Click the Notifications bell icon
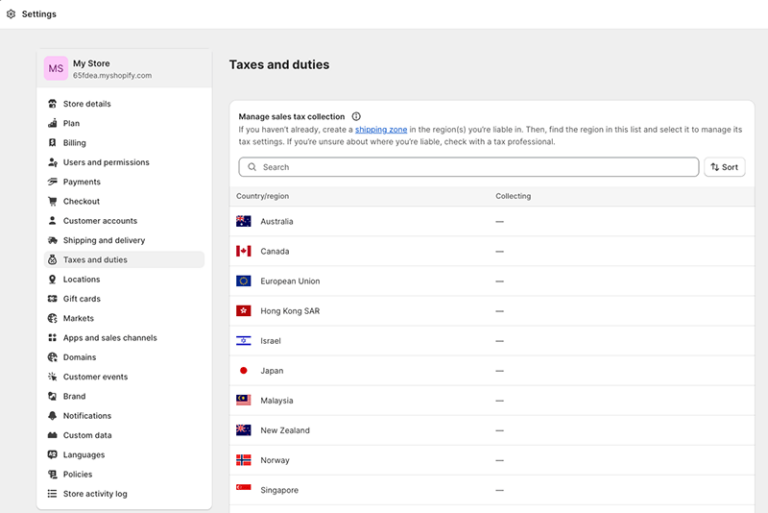Viewport: 768px width, 513px height. (x=53, y=416)
